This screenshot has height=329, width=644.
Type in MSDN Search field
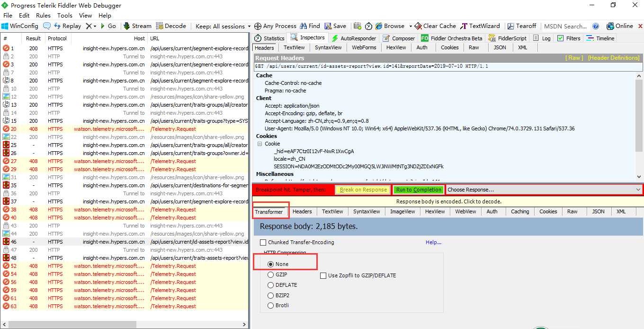565,26
